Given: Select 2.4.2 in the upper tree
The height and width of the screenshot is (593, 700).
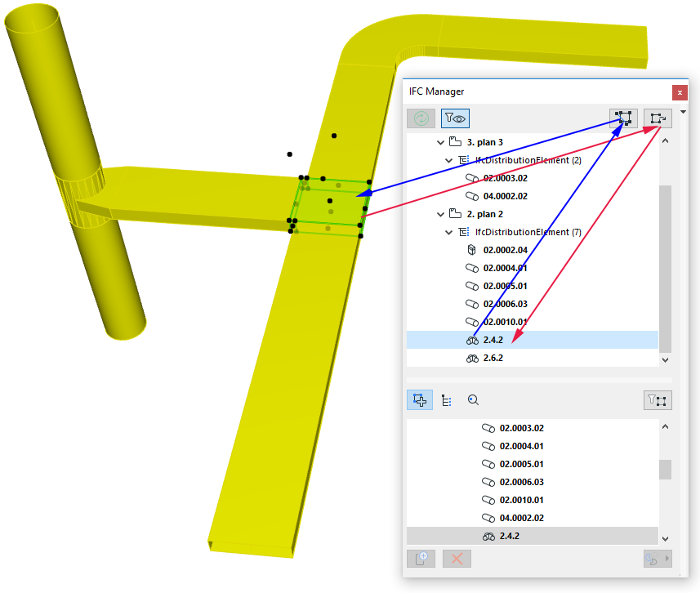Looking at the screenshot, I should tap(532, 340).
